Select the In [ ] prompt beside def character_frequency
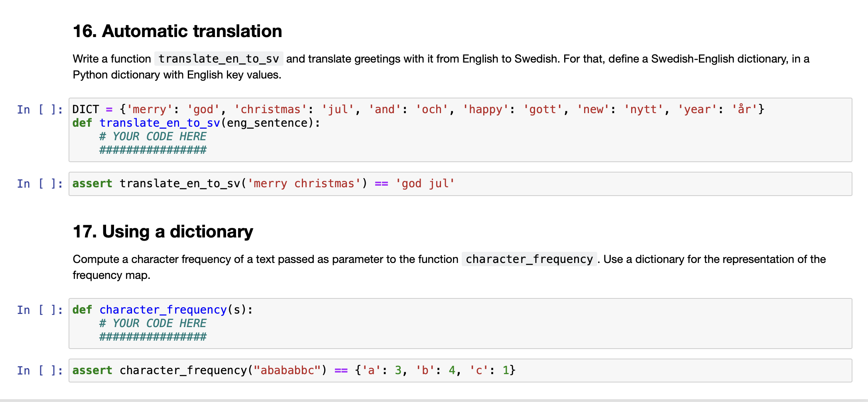The image size is (868, 402). click(40, 310)
